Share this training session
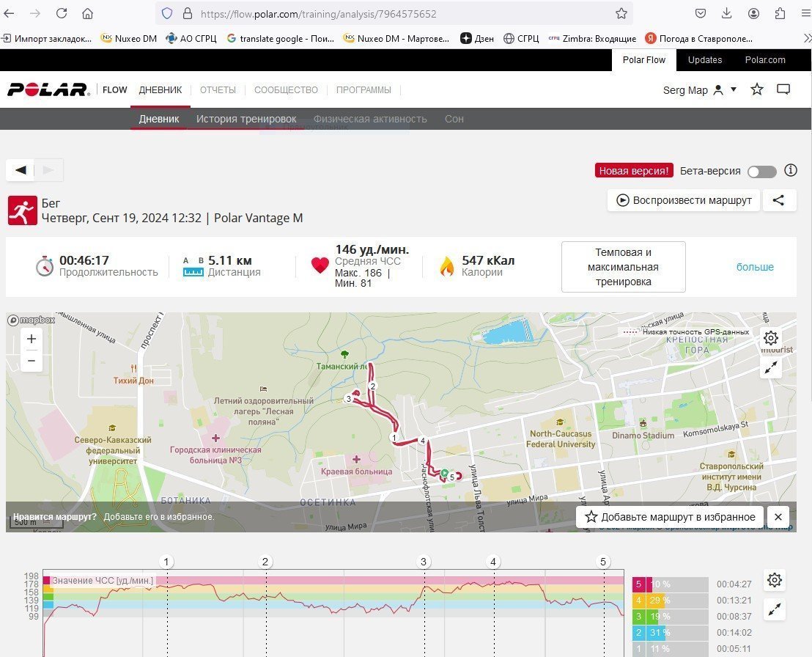Screen dimensions: 812x657 778,200
